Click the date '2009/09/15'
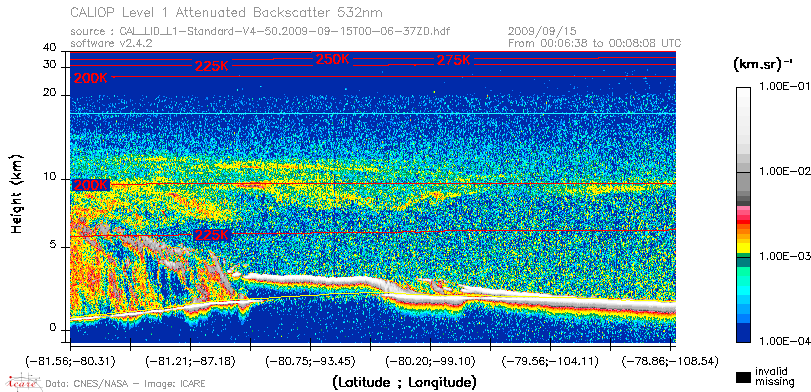 point(542,31)
